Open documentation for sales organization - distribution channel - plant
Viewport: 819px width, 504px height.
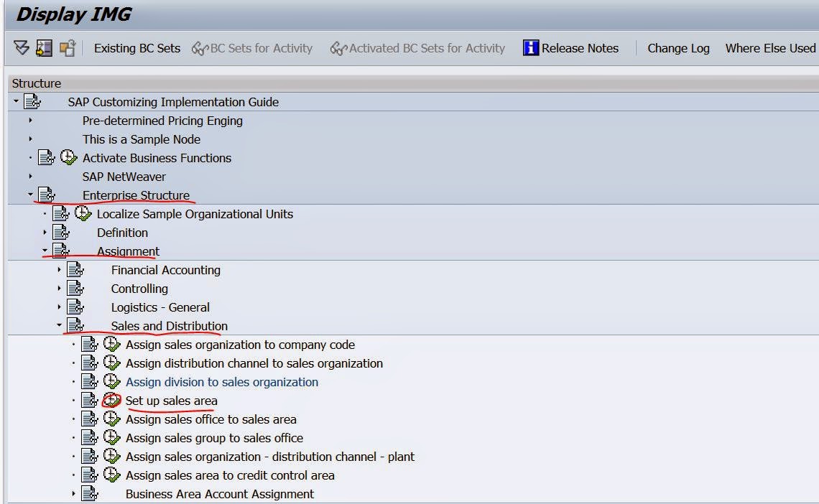90,457
